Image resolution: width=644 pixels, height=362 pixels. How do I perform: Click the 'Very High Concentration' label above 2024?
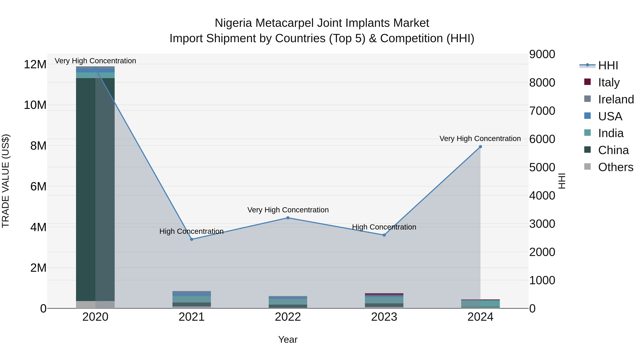point(480,139)
